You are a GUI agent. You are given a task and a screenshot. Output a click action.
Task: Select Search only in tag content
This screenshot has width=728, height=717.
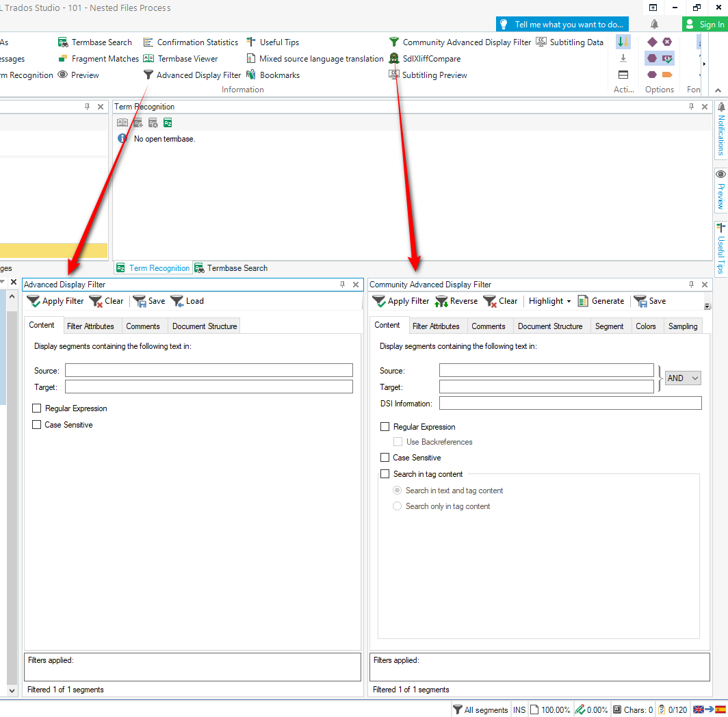[398, 506]
